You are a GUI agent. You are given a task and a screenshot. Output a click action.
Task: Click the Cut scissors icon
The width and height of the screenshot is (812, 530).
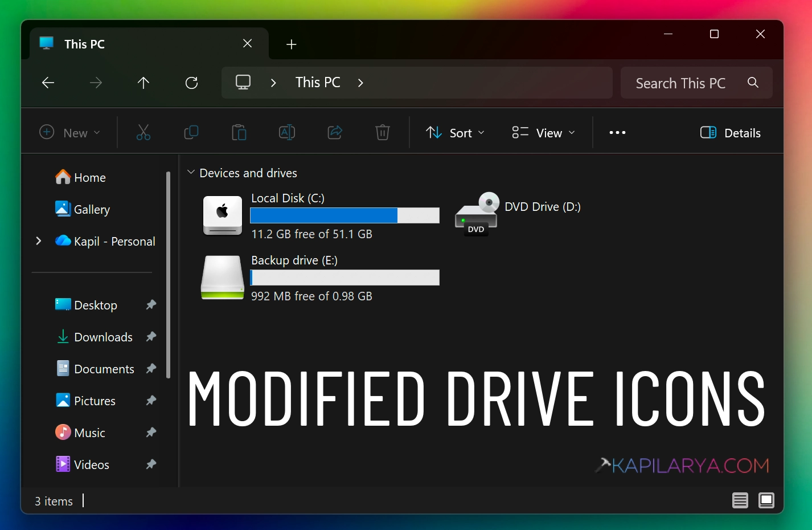pos(143,133)
